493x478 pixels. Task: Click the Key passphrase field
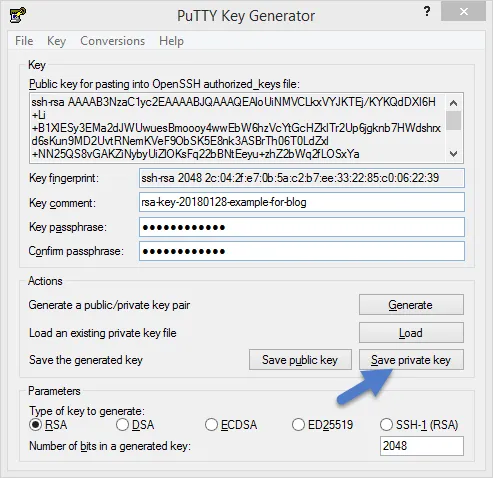(x=302, y=227)
